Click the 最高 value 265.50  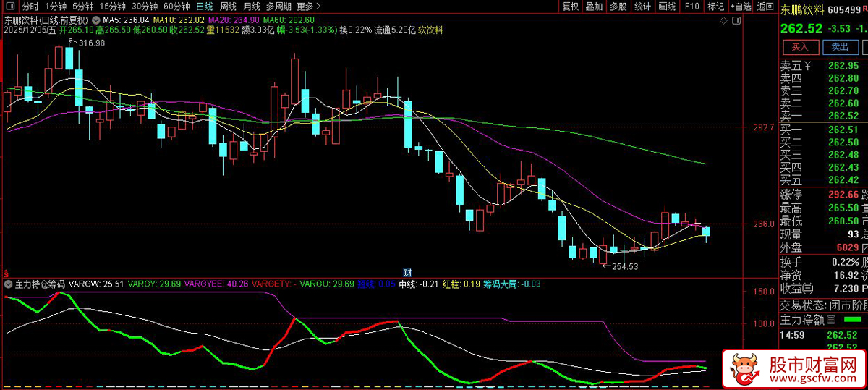click(x=843, y=208)
